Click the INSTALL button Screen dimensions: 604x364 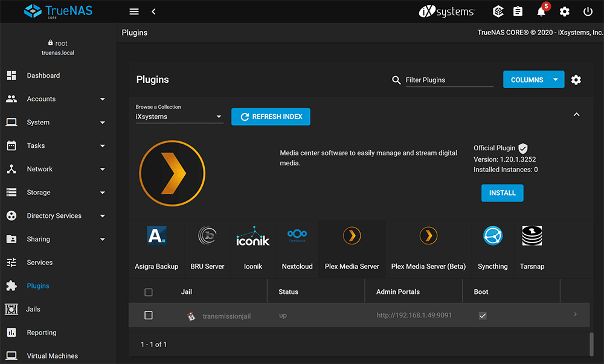502,193
